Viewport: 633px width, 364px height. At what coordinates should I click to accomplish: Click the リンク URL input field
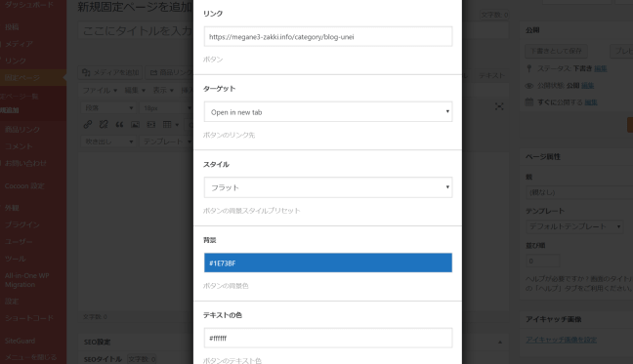click(x=328, y=37)
